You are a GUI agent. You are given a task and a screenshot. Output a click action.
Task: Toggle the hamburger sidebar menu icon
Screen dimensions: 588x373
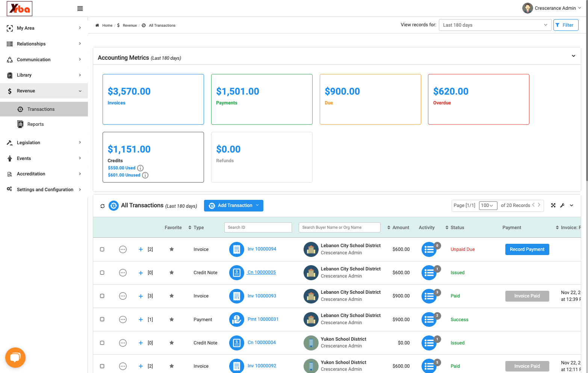coord(80,9)
